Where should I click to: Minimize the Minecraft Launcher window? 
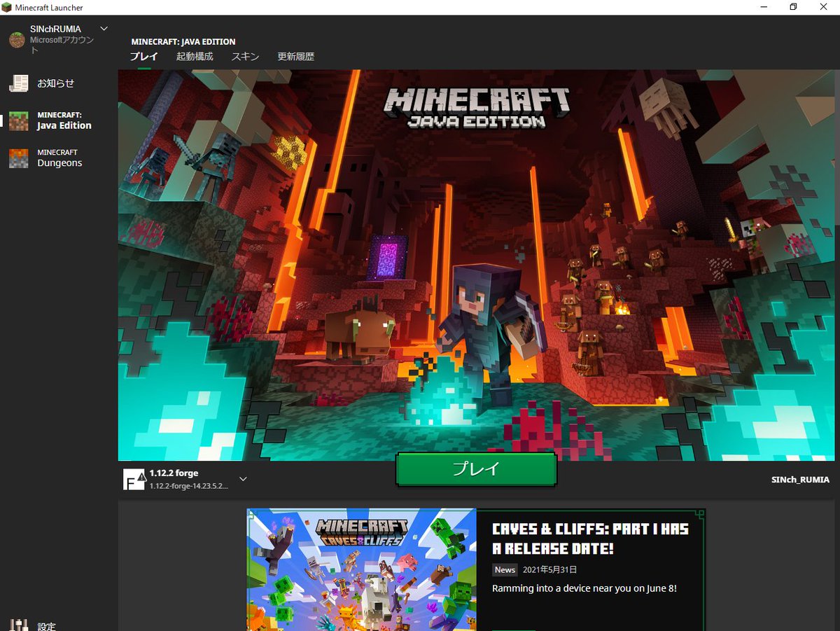coord(763,7)
